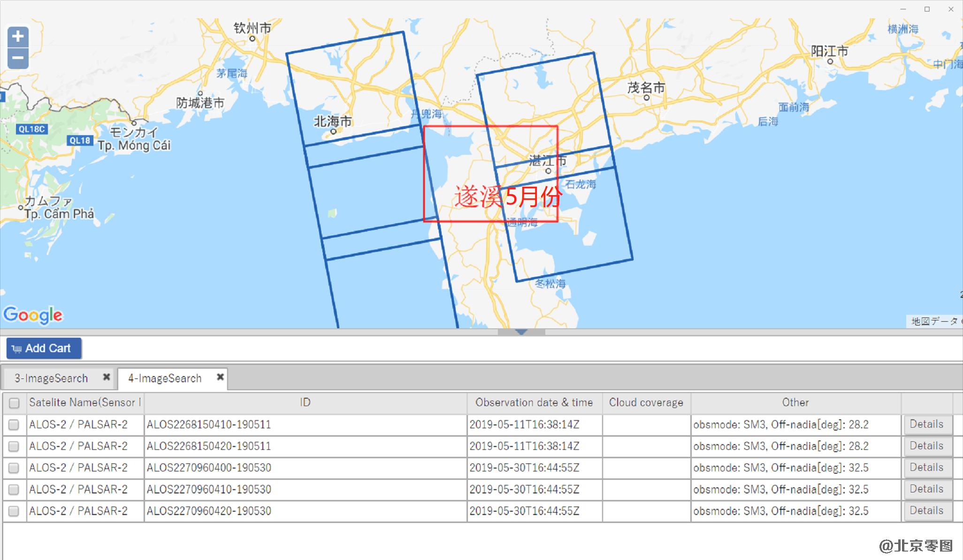Sort by Observation date & time header
Image resolution: width=963 pixels, height=560 pixels.
coord(535,402)
